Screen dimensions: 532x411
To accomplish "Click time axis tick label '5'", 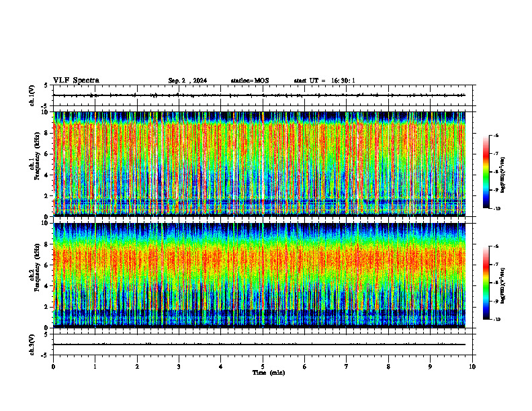I will [263, 367].
